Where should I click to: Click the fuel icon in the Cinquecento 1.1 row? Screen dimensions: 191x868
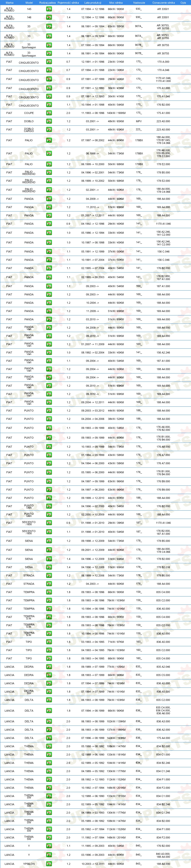point(49,105)
